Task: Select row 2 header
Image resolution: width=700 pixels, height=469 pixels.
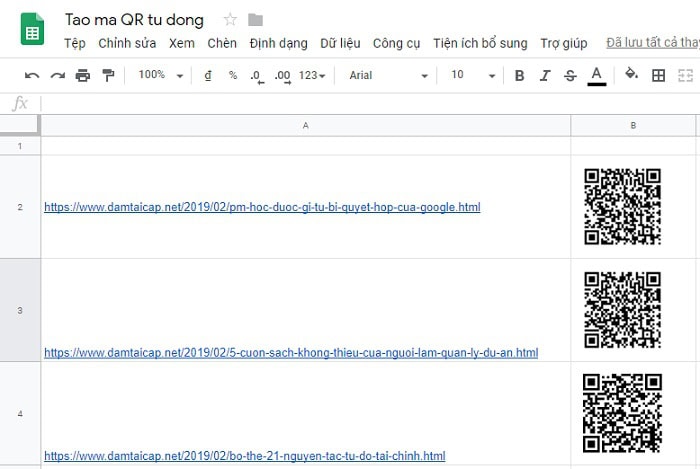Action: tap(20, 207)
